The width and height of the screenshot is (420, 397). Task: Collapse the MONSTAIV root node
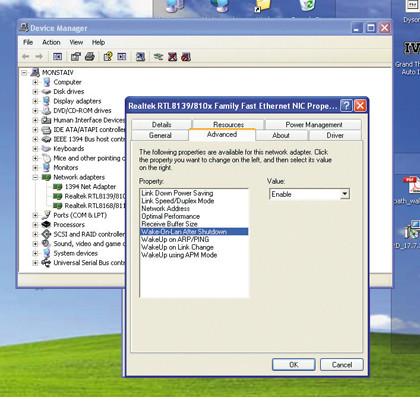click(24, 73)
